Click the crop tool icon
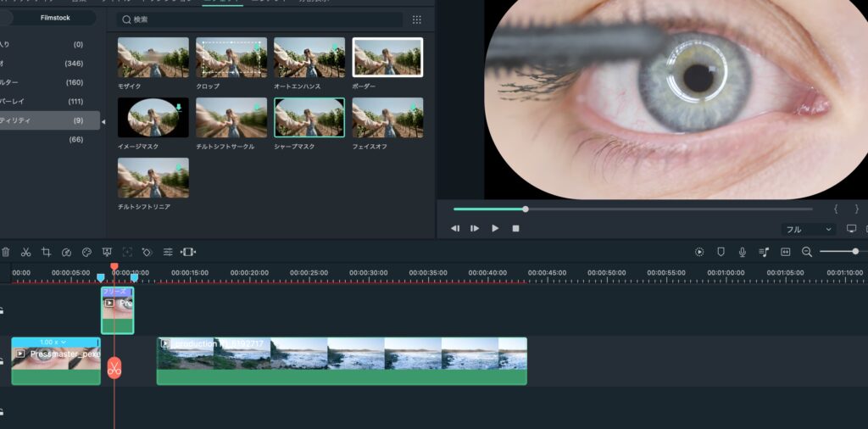868x429 pixels. point(46,252)
